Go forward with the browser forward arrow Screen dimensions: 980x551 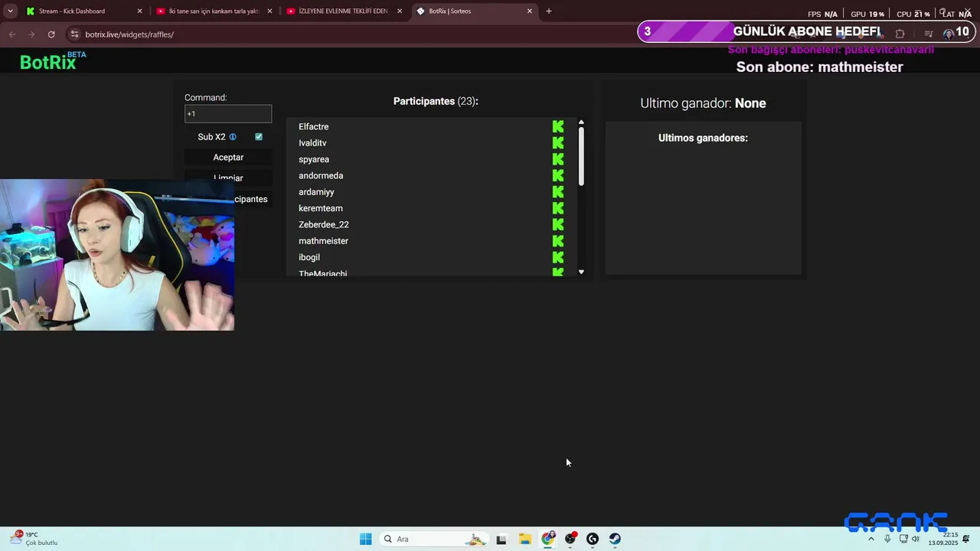click(x=31, y=34)
